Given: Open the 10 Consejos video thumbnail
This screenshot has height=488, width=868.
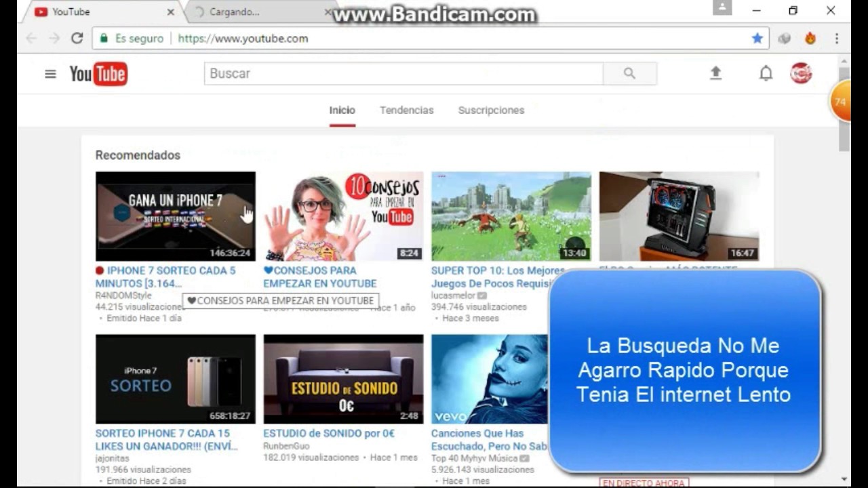Looking at the screenshot, I should [343, 216].
